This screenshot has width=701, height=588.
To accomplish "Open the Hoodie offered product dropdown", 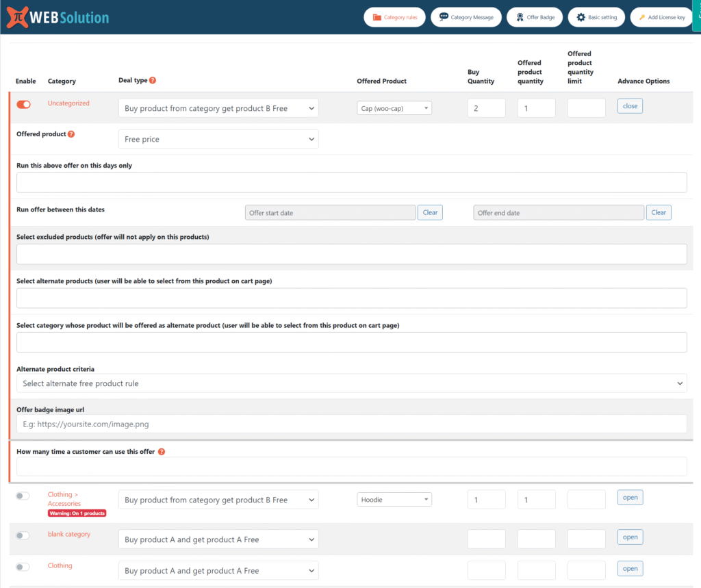I will 394,500.
